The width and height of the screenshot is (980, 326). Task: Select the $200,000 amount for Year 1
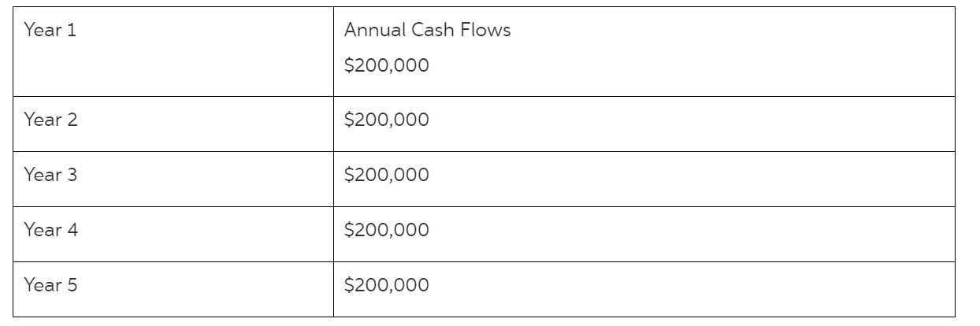point(387,66)
